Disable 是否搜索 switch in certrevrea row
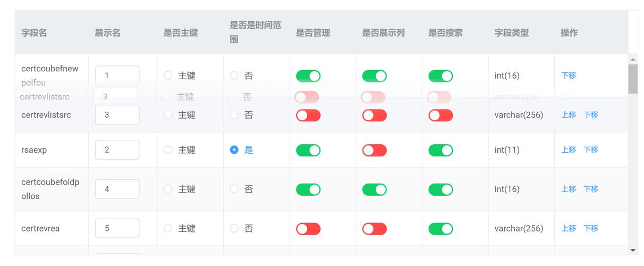644x266 pixels. 440,229
